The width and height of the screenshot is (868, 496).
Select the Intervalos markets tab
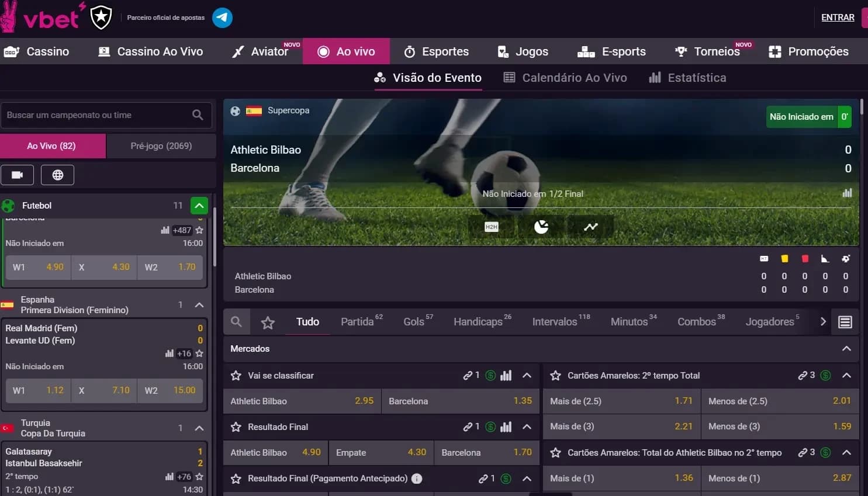(561, 321)
